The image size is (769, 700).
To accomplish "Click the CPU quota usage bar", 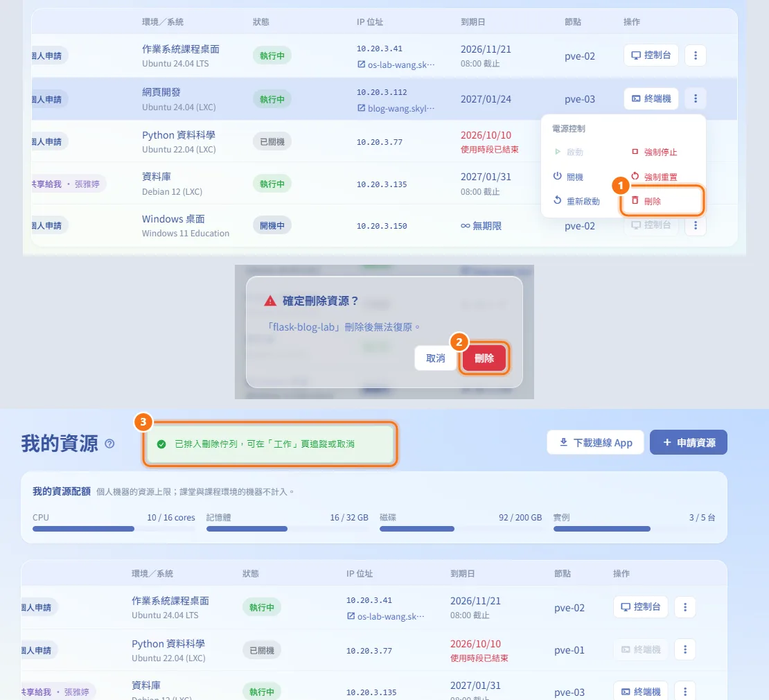I will click(x=114, y=529).
